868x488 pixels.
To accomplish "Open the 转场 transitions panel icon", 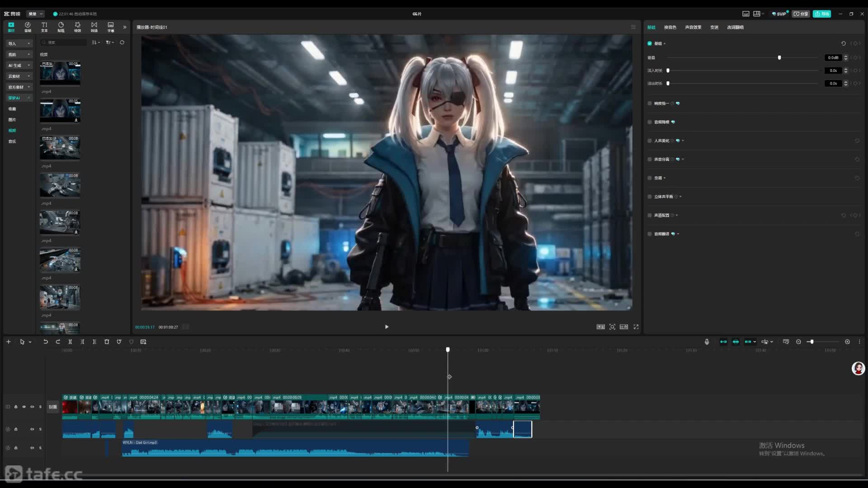I will tap(94, 27).
